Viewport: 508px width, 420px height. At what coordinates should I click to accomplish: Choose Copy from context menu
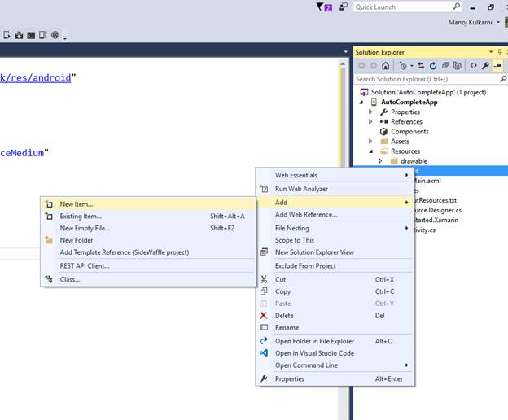pos(335,291)
